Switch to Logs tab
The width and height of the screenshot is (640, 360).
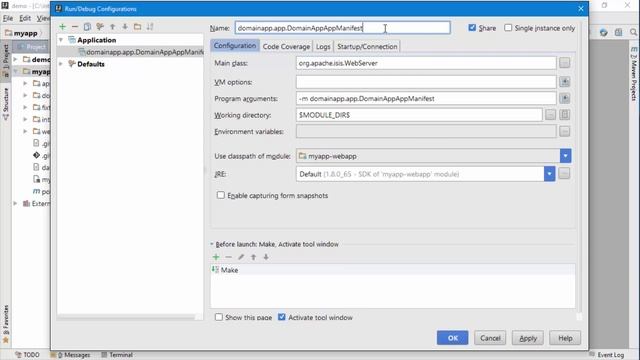(323, 46)
